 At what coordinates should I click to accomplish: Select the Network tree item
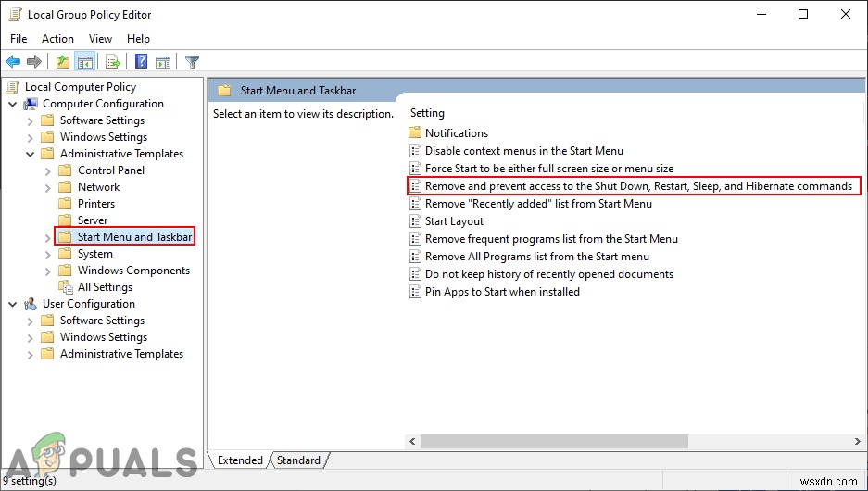point(98,187)
